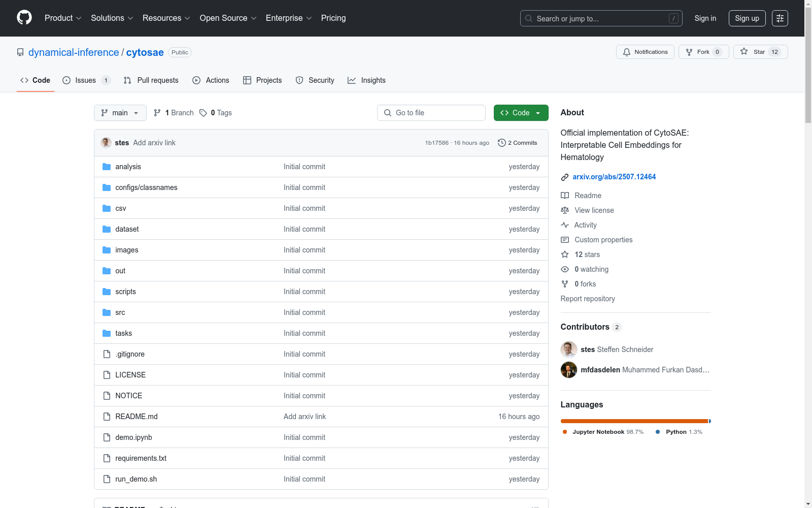Click the tag icon next to 0 Tags

pyautogui.click(x=203, y=113)
